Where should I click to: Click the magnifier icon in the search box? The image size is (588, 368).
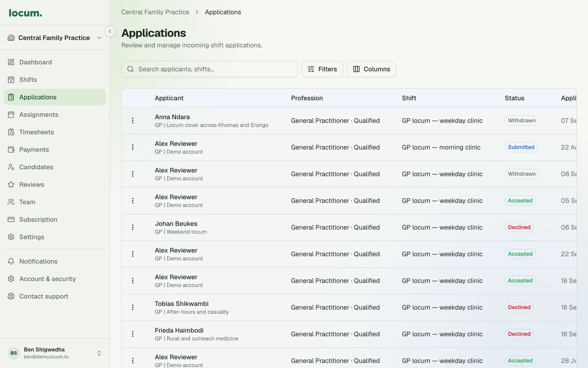pyautogui.click(x=130, y=69)
